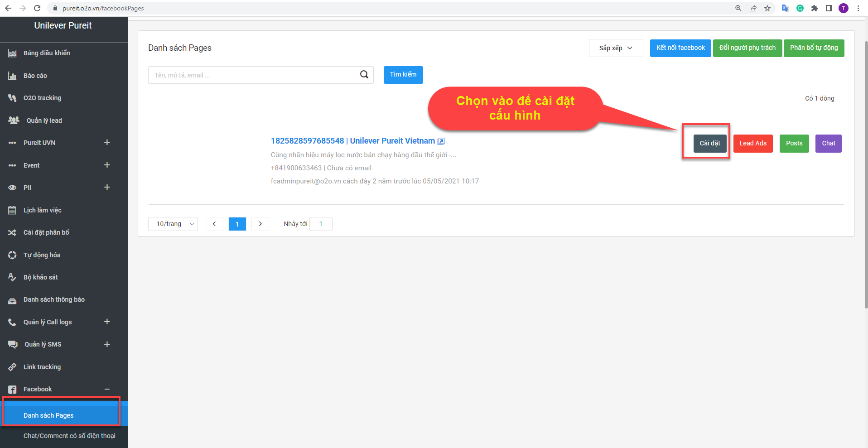Click the browser address bar URL
This screenshot has height=448, width=868.
pyautogui.click(x=103, y=8)
